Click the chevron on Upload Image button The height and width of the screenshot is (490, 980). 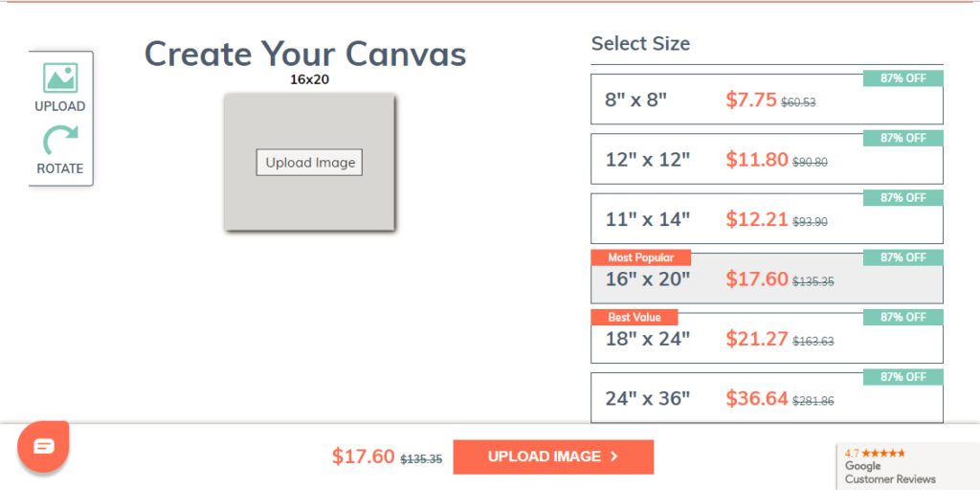tap(613, 457)
